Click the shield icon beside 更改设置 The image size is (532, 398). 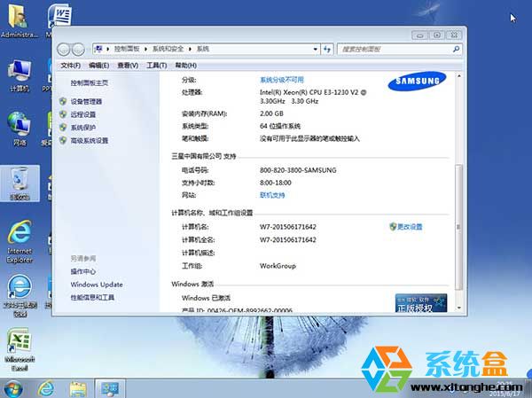393,227
